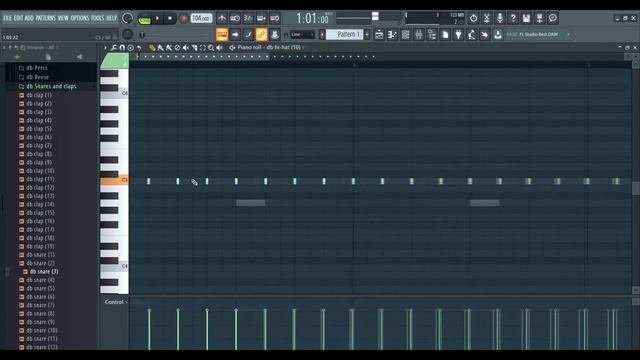This screenshot has width=640, height=360.
Task: Toggle song/pattern mode switch
Action: pos(144,19)
